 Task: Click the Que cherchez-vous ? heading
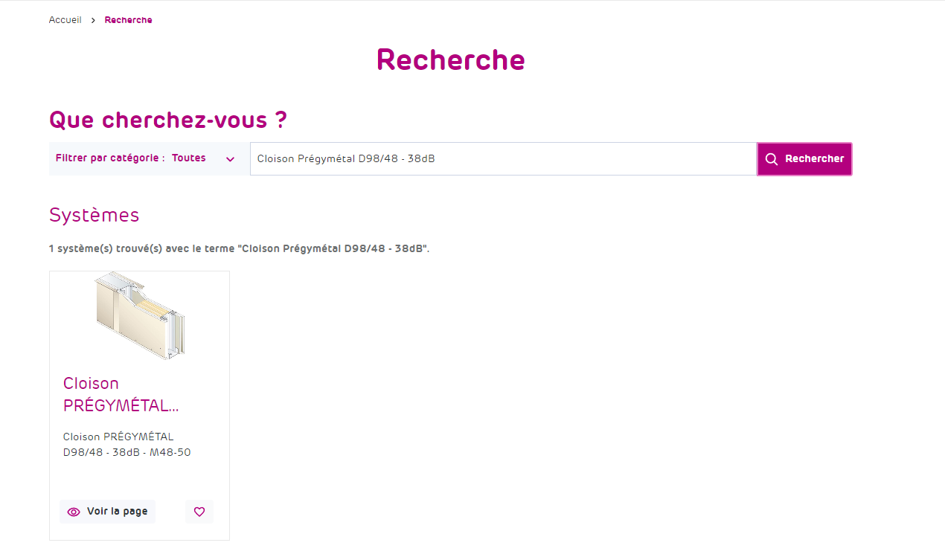(x=167, y=120)
